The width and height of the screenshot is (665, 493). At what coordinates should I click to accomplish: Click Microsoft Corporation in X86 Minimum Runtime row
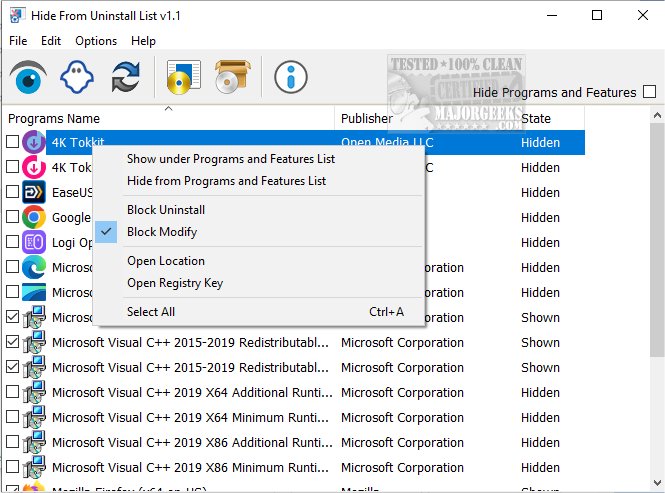(x=402, y=467)
